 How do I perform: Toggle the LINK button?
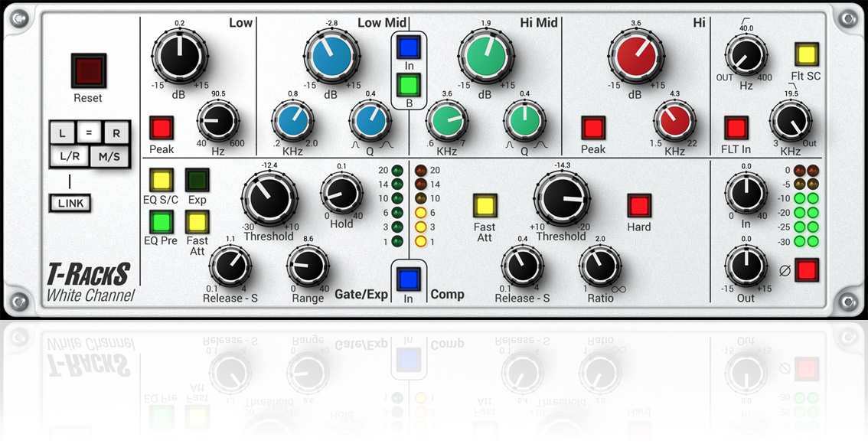tap(70, 203)
